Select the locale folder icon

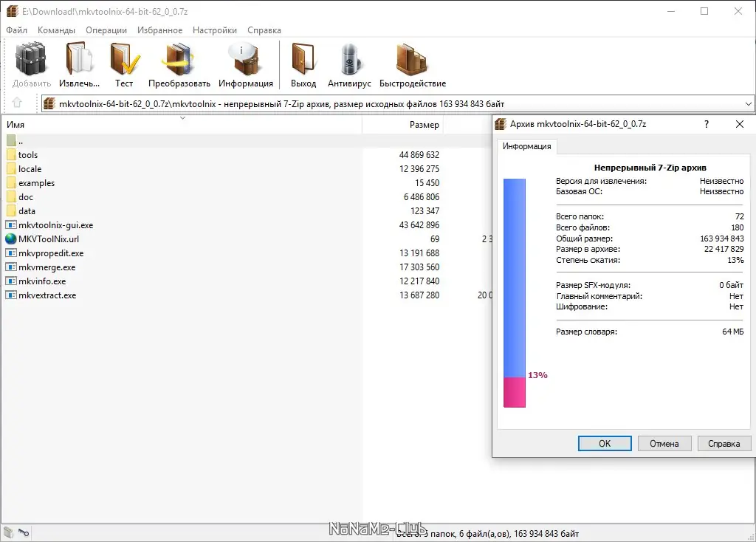[x=11, y=169]
